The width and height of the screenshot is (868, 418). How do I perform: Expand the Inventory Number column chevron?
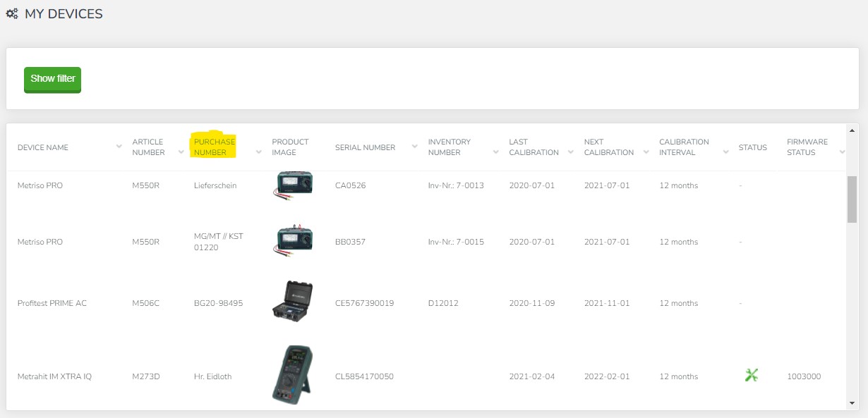point(495,152)
